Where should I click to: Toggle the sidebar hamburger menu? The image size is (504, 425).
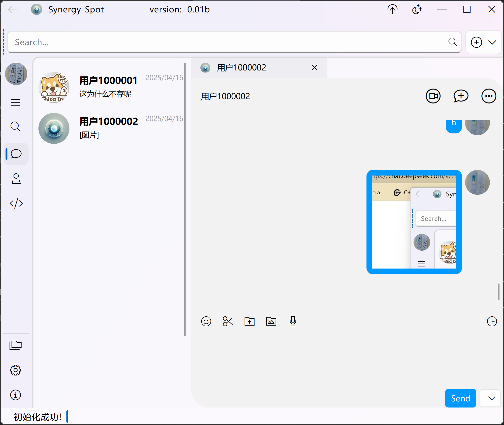(16, 102)
